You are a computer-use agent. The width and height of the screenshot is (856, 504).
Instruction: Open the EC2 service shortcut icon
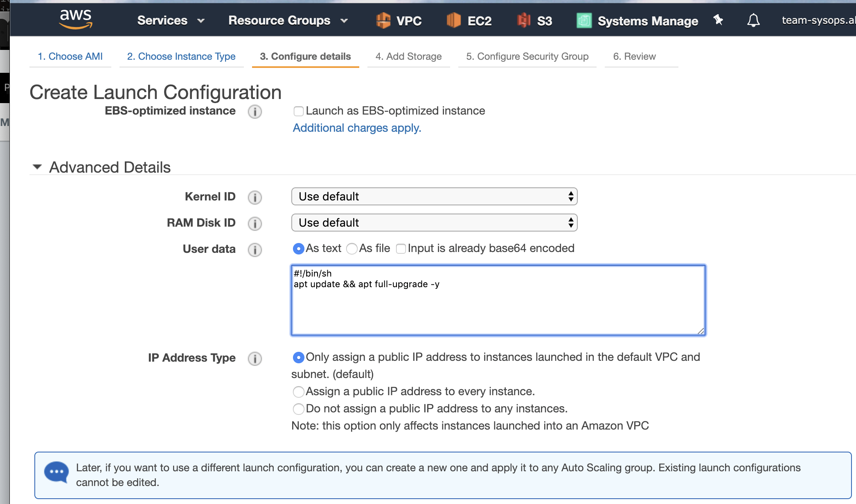[x=454, y=20]
